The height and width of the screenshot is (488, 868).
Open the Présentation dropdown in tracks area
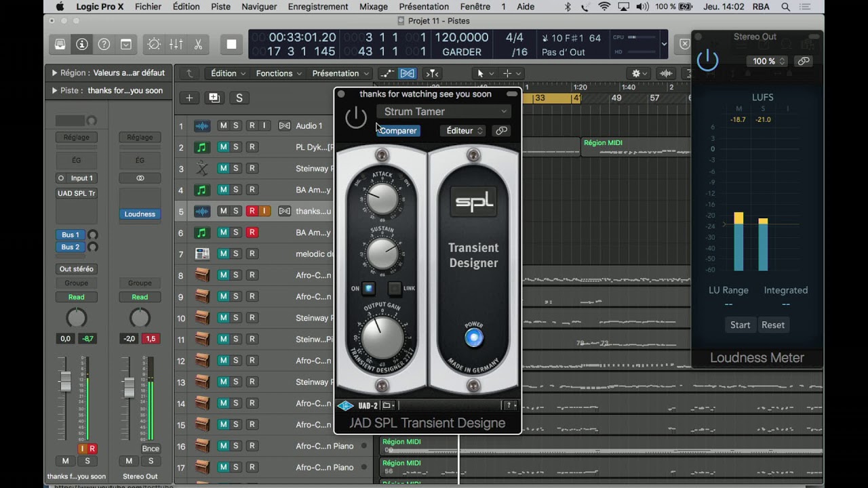click(341, 73)
